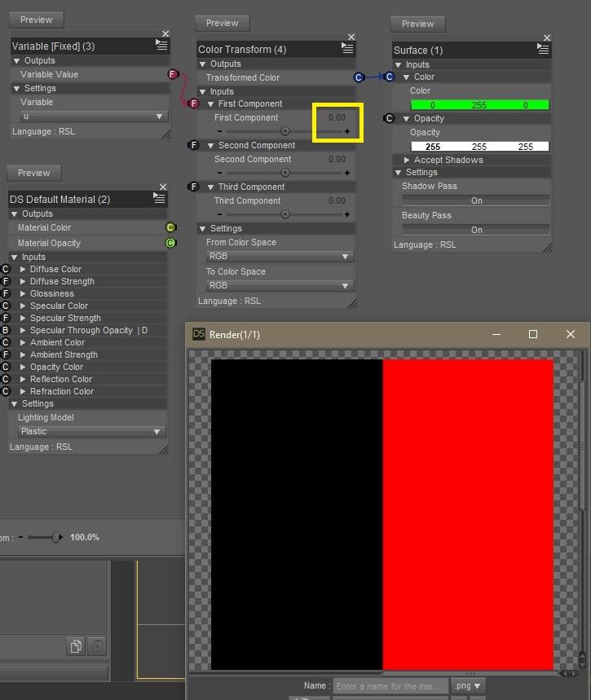This screenshot has width=591, height=700.
Task: Click the render image Name input field
Action: click(x=390, y=685)
